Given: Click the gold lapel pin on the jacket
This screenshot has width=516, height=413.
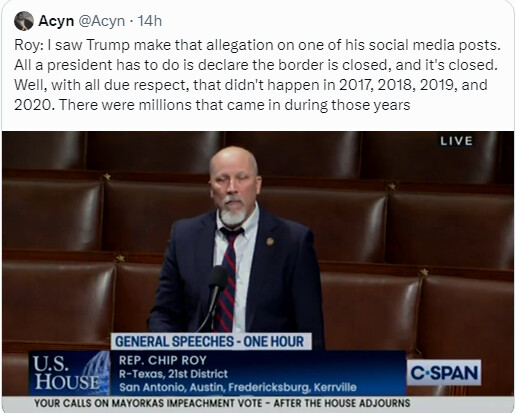Looking at the screenshot, I should 270,241.
